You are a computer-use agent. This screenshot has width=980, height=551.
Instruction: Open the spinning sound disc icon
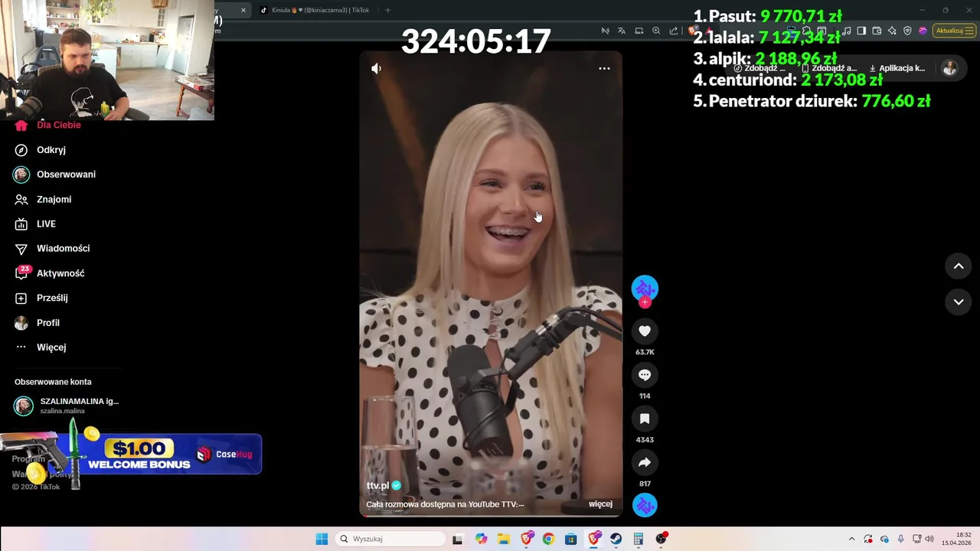point(645,505)
